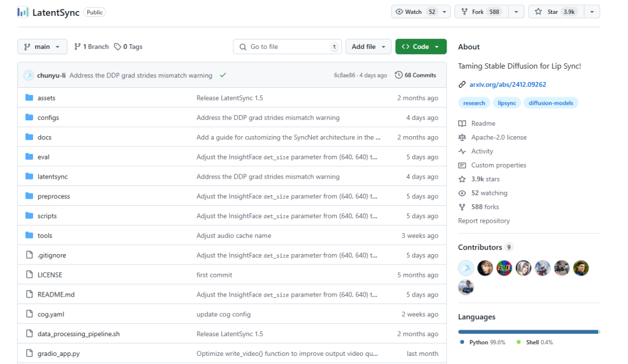Click the book icon next to Readme
Viewport: 628px width, 364px height.
(x=462, y=123)
